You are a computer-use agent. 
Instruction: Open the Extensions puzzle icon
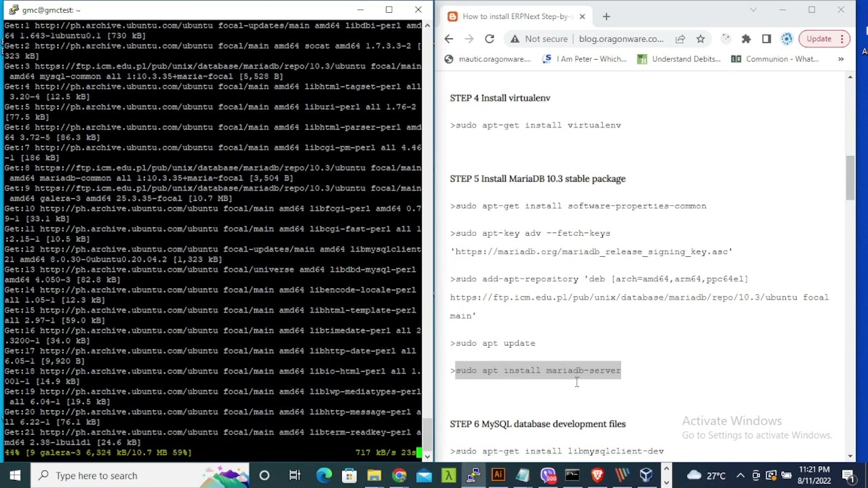pos(746,39)
